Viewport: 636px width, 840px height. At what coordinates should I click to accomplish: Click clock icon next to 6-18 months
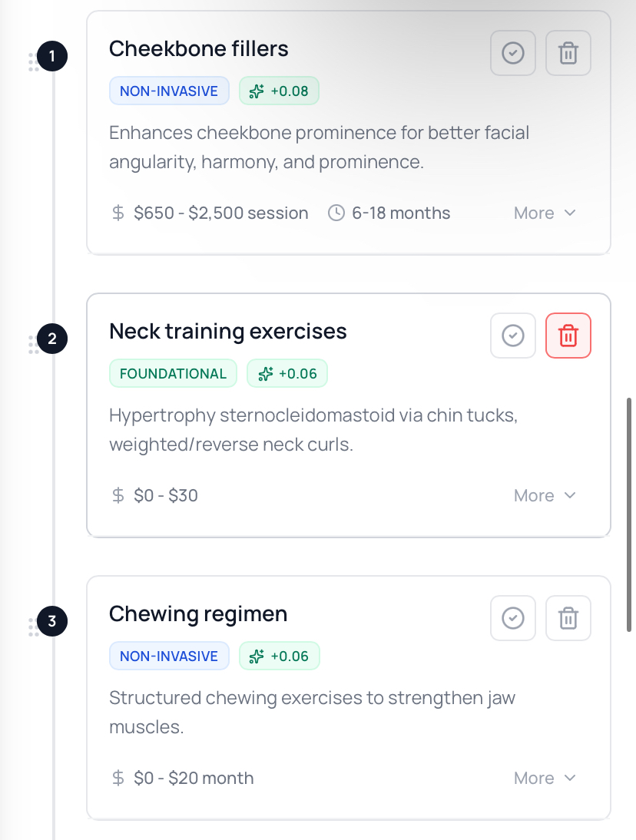pyautogui.click(x=336, y=213)
